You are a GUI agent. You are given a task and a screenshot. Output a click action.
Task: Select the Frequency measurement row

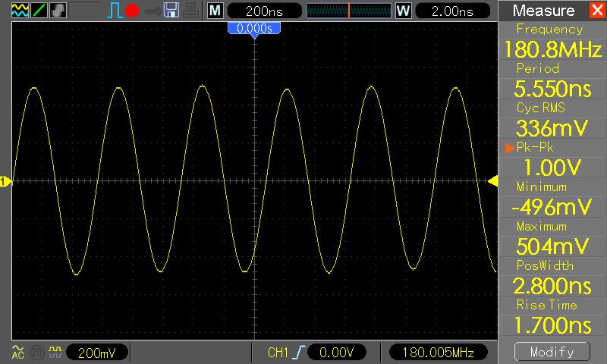point(549,29)
